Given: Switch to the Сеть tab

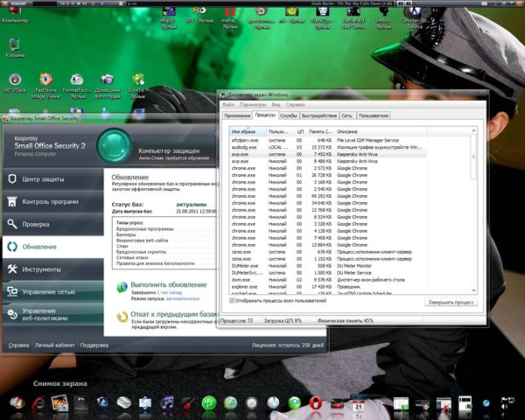Looking at the screenshot, I should (x=346, y=115).
